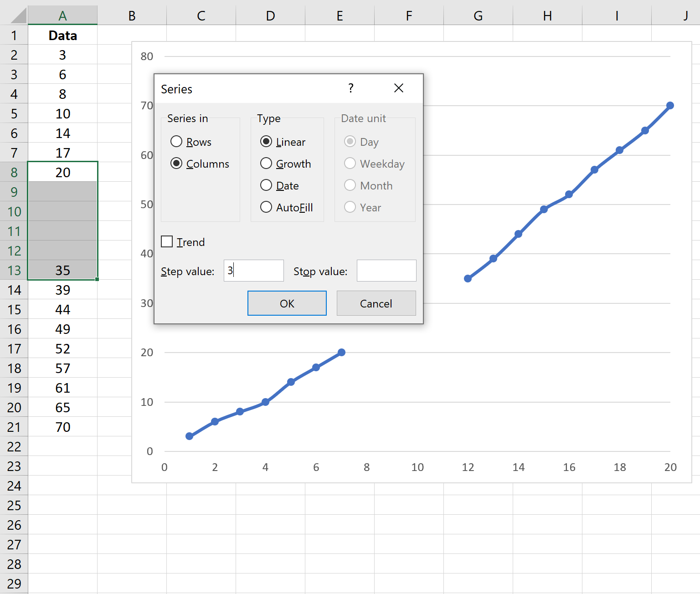Click into the Step value field
Image resolution: width=700 pixels, height=594 pixels.
click(x=254, y=271)
